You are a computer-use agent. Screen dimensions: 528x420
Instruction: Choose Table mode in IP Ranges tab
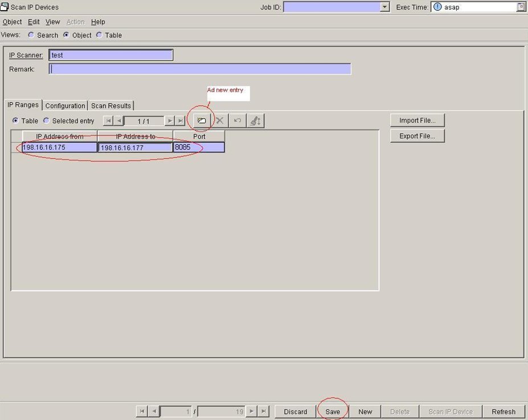tap(15, 121)
